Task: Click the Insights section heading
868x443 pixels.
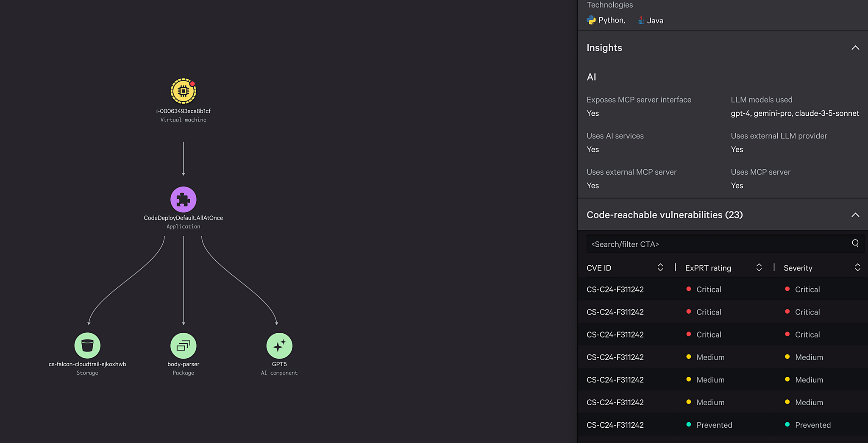Action: click(604, 48)
